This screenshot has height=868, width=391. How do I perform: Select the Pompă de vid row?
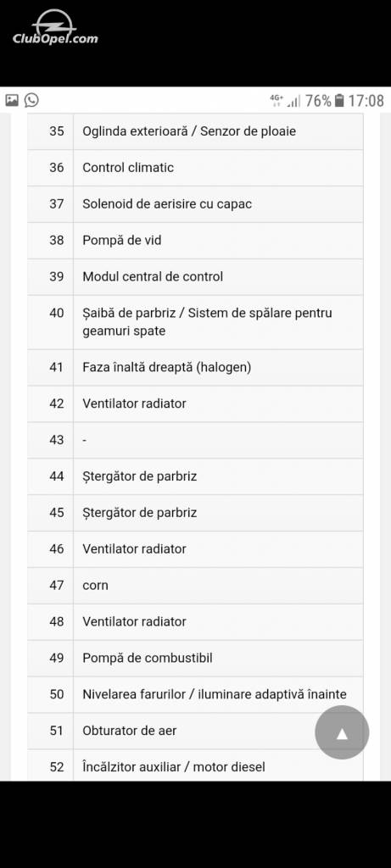(x=195, y=241)
